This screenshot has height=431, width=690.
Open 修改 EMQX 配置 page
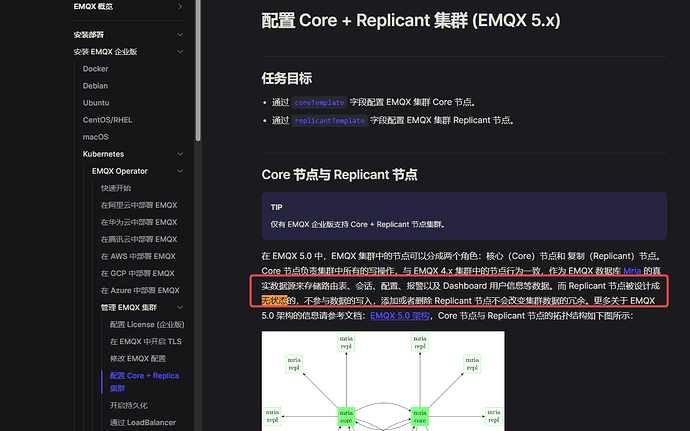pos(136,358)
